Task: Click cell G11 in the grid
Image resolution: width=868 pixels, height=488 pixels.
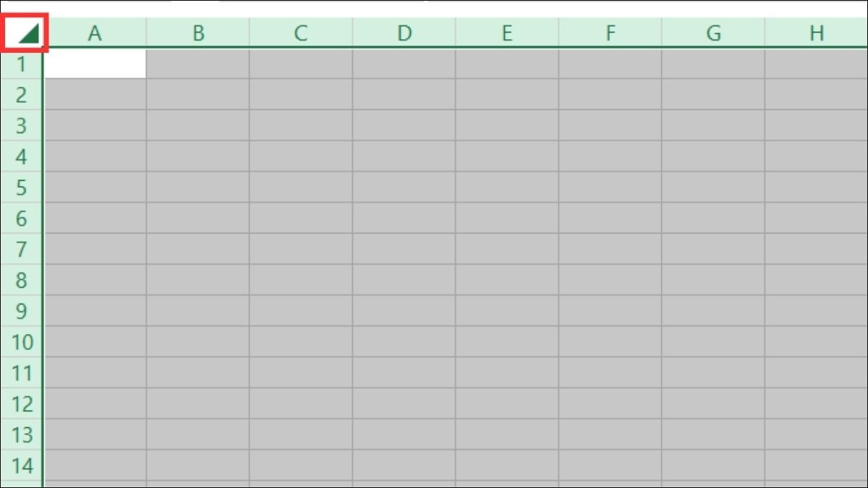Action: [713, 372]
